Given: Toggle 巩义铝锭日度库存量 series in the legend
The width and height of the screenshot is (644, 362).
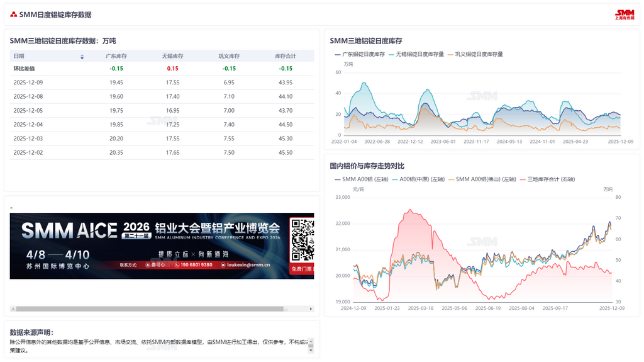Looking at the screenshot, I should click(475, 54).
